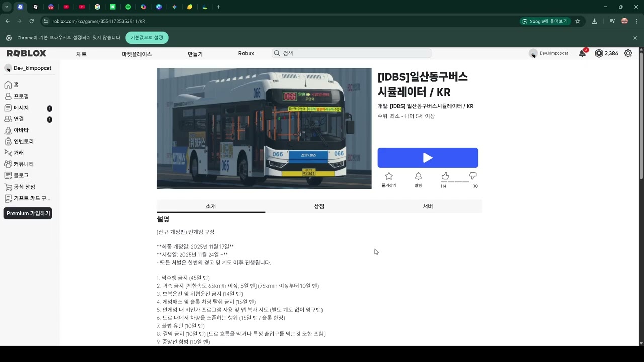Open 커뮤니티 in the sidebar
The height and width of the screenshot is (362, 644).
19,164
